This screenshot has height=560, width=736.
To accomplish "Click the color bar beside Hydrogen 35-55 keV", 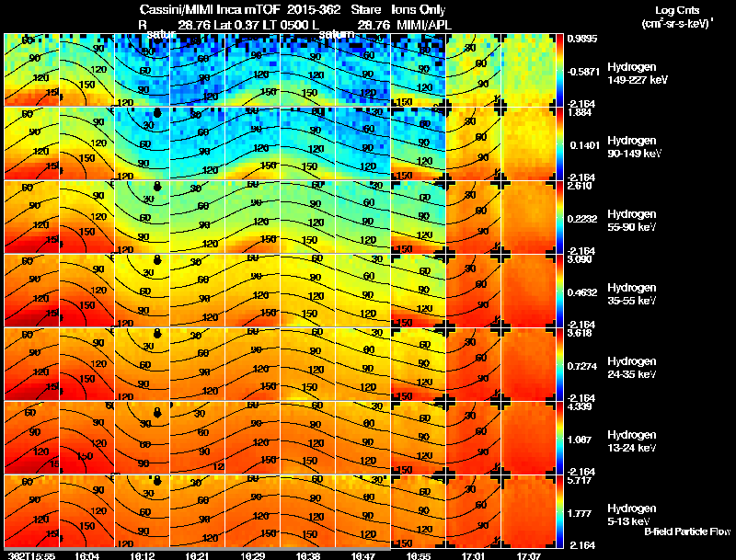I will (x=559, y=291).
